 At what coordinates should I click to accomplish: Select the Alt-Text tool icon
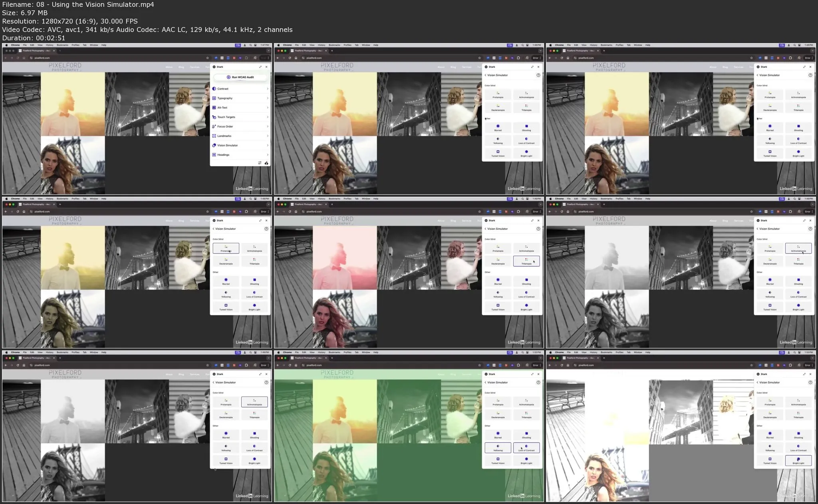pos(214,108)
